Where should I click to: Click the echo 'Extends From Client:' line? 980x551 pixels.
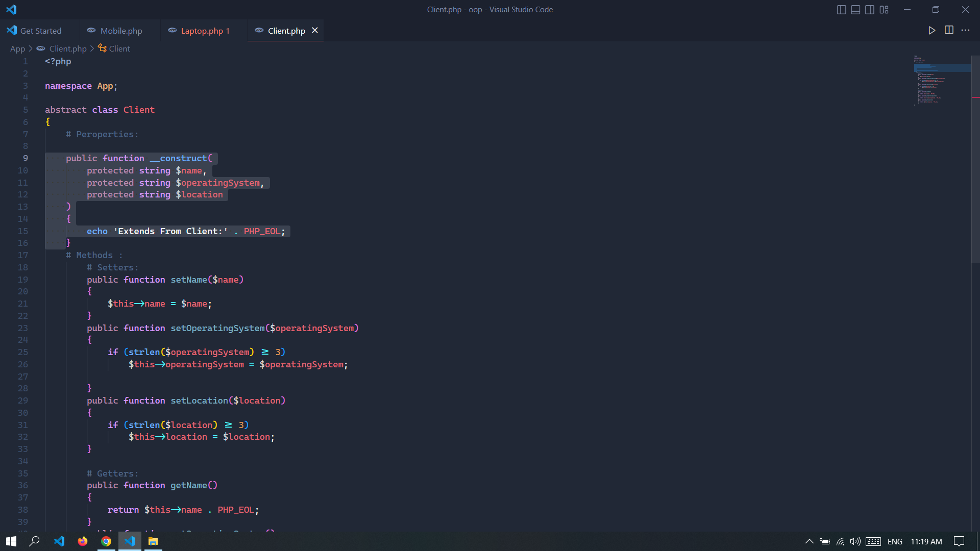coord(186,231)
